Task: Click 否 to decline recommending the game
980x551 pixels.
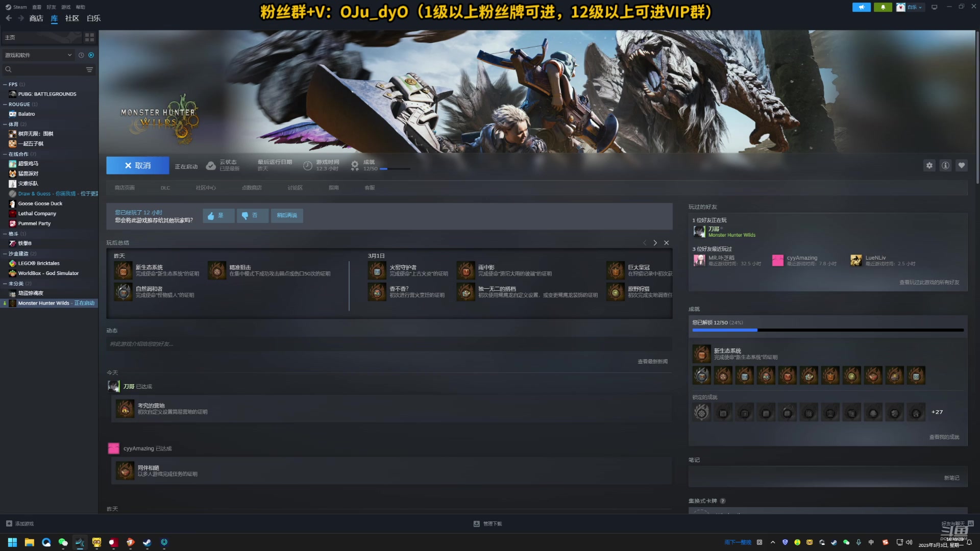Action: 253,215
